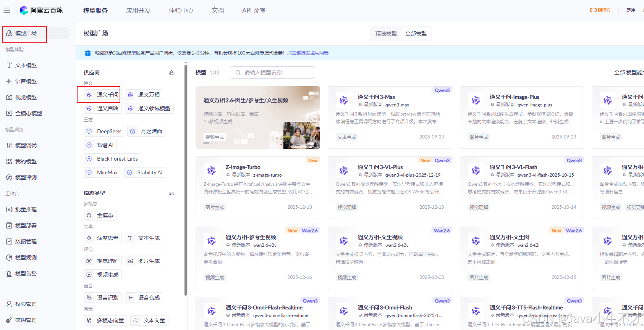Screen dimensions: 644x330
Task: Open the 密钥管理 sidebar icon
Action: pos(9,320)
